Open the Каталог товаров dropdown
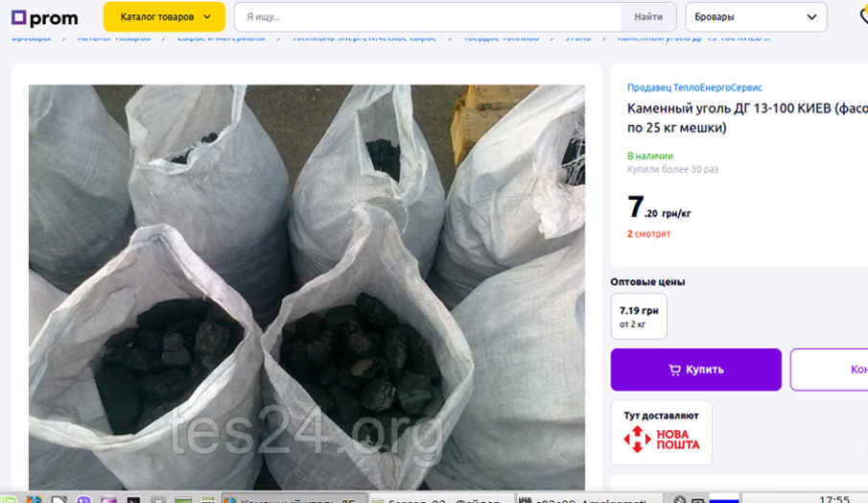The image size is (868, 503). 164,16
